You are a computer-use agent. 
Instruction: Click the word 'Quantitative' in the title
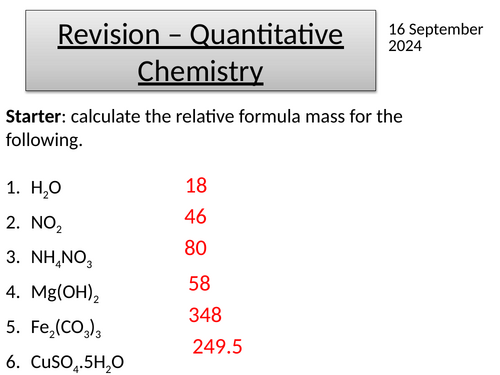pos(267,34)
